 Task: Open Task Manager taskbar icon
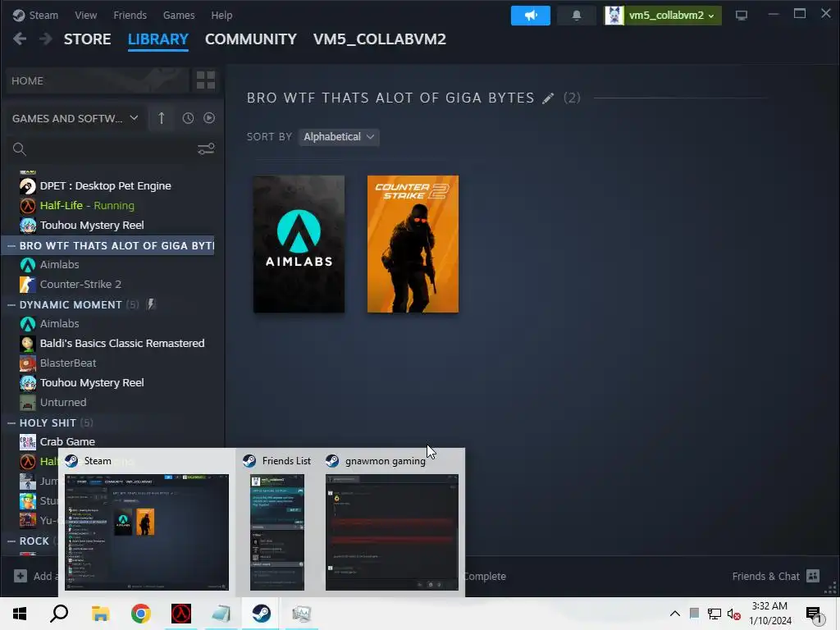pyautogui.click(x=302, y=614)
